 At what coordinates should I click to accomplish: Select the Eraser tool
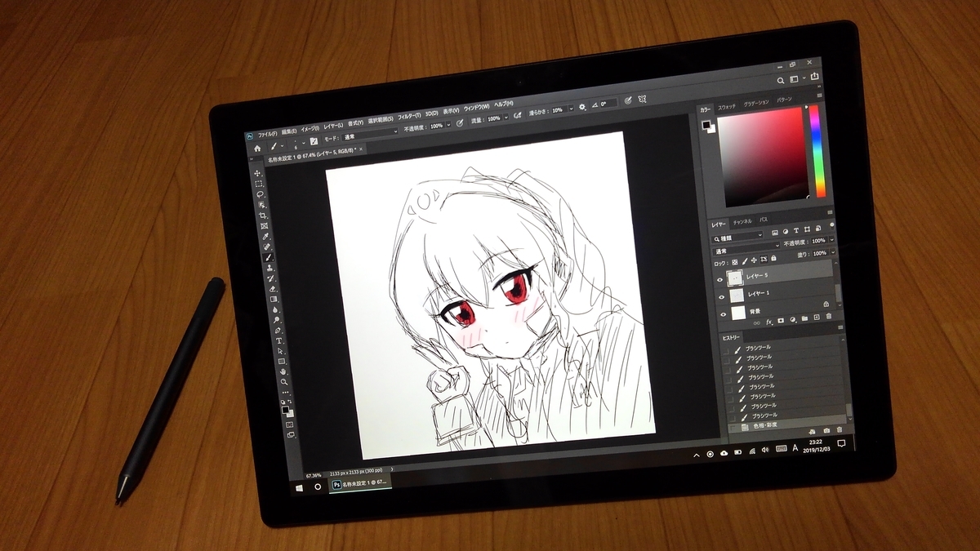pyautogui.click(x=272, y=288)
